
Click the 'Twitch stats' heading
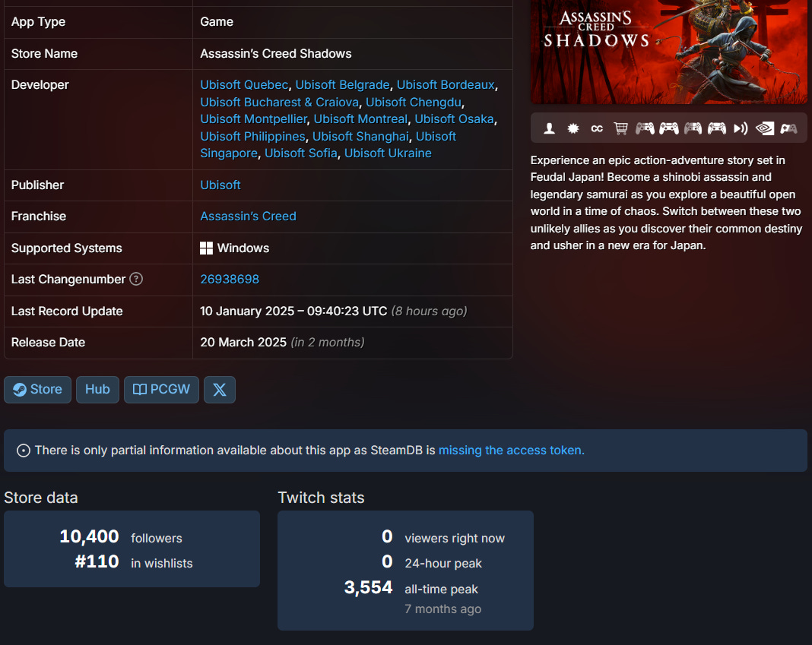(x=321, y=498)
